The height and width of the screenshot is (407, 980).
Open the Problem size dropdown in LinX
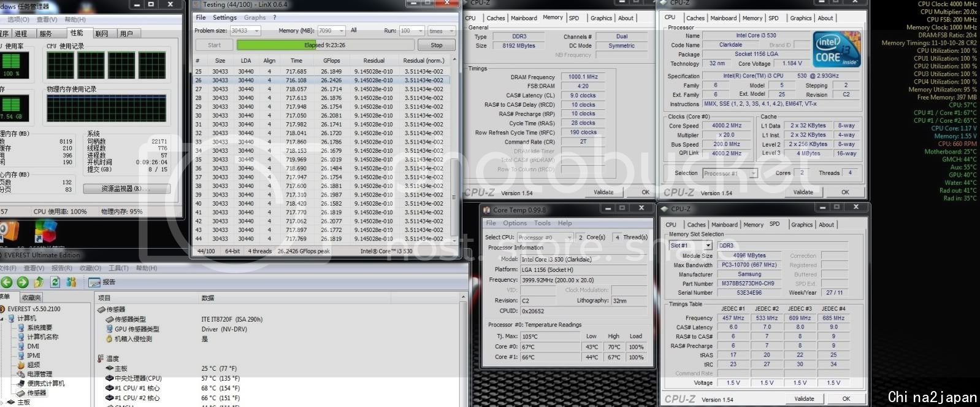tap(256, 31)
